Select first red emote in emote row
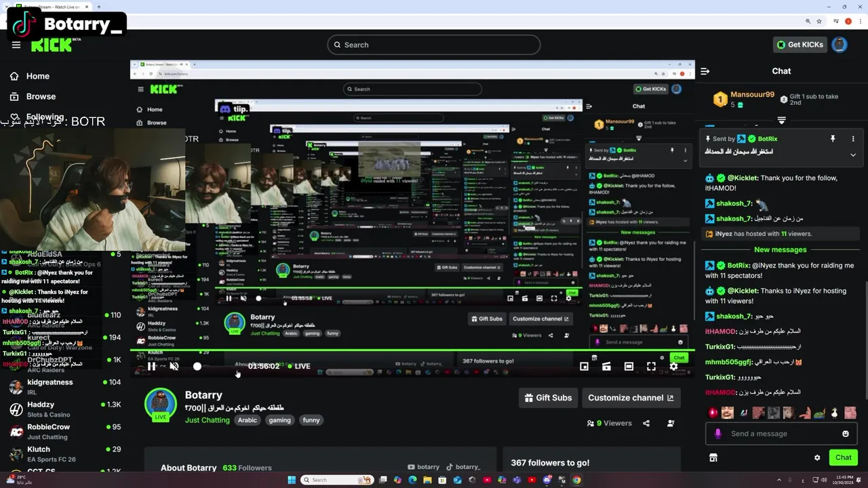Image resolution: width=868 pixels, height=488 pixels. click(713, 412)
